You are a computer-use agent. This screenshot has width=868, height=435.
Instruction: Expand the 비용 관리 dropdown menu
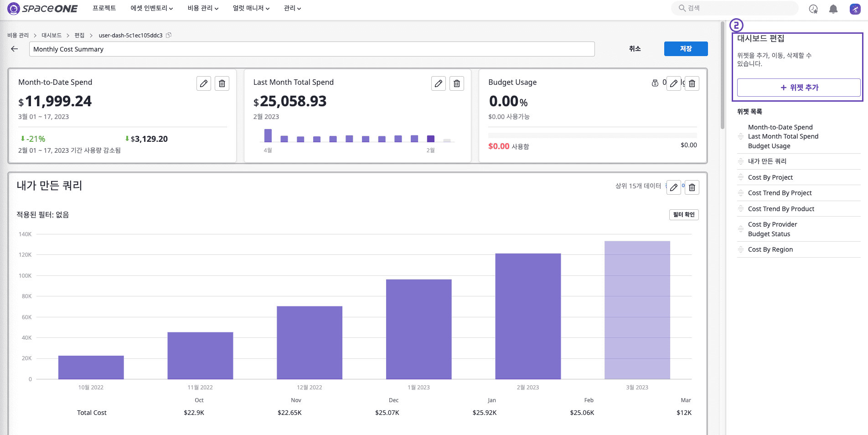tap(203, 8)
